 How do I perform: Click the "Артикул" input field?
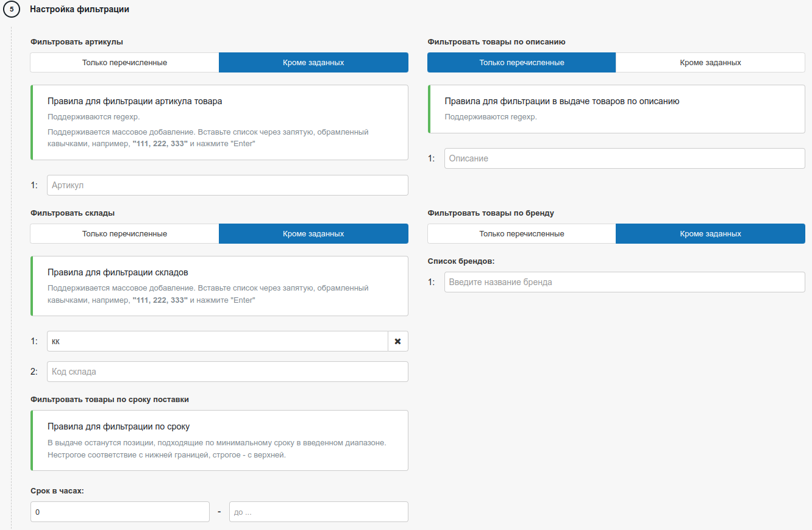click(x=227, y=185)
